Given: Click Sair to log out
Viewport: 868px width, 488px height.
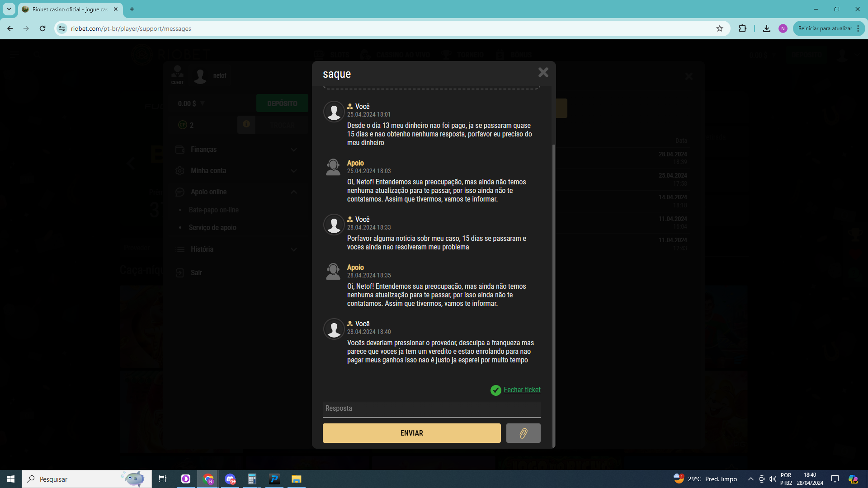Looking at the screenshot, I should (x=196, y=273).
